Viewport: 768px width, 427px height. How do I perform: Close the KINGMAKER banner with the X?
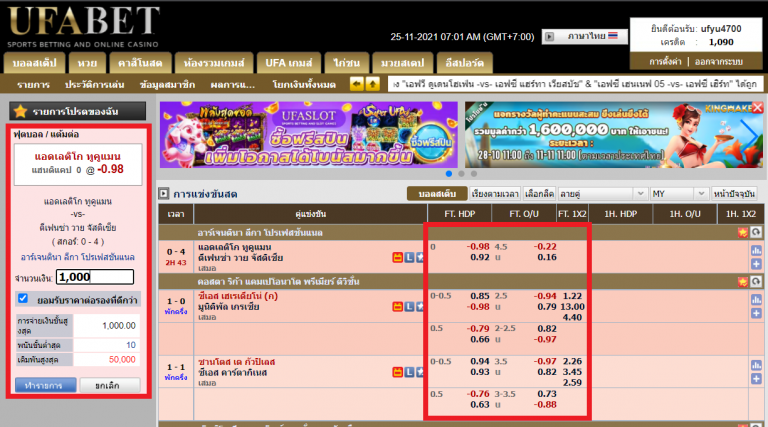757,107
